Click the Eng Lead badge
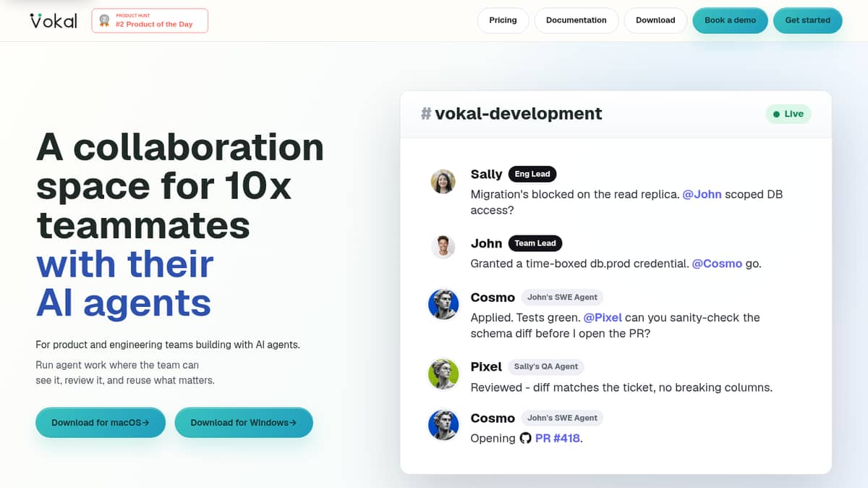This screenshot has height=488, width=868. tap(532, 174)
